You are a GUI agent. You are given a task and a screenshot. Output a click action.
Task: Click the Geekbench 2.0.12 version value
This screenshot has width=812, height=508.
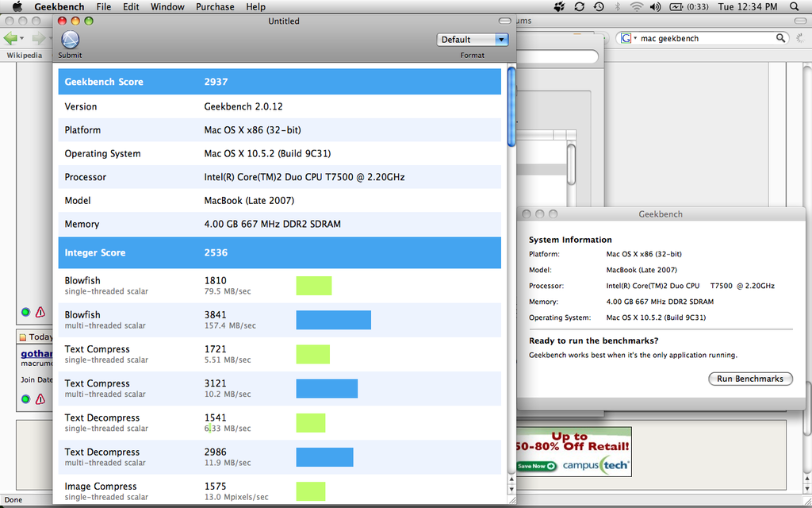(243, 106)
